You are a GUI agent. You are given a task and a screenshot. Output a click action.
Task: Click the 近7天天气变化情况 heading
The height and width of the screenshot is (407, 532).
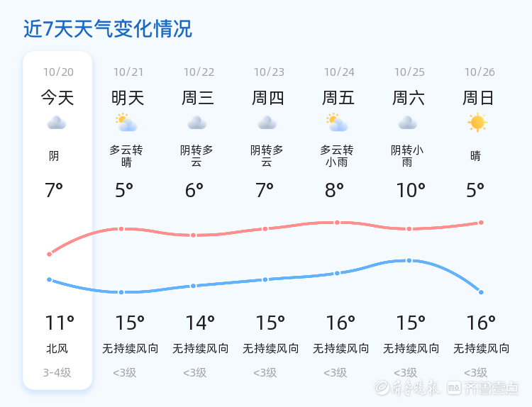[108, 29]
